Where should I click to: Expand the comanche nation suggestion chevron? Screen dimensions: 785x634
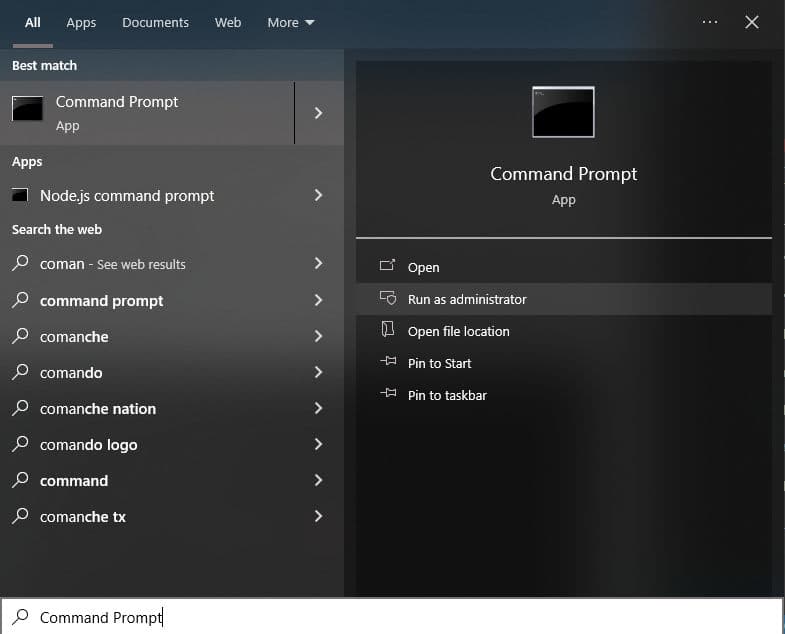tap(318, 408)
